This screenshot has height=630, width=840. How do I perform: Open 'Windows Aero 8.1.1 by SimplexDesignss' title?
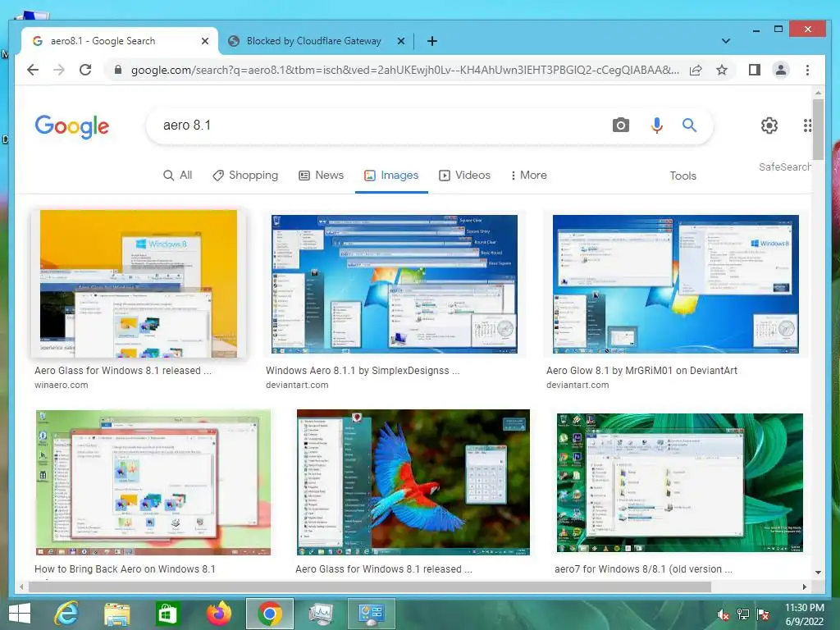tap(363, 371)
